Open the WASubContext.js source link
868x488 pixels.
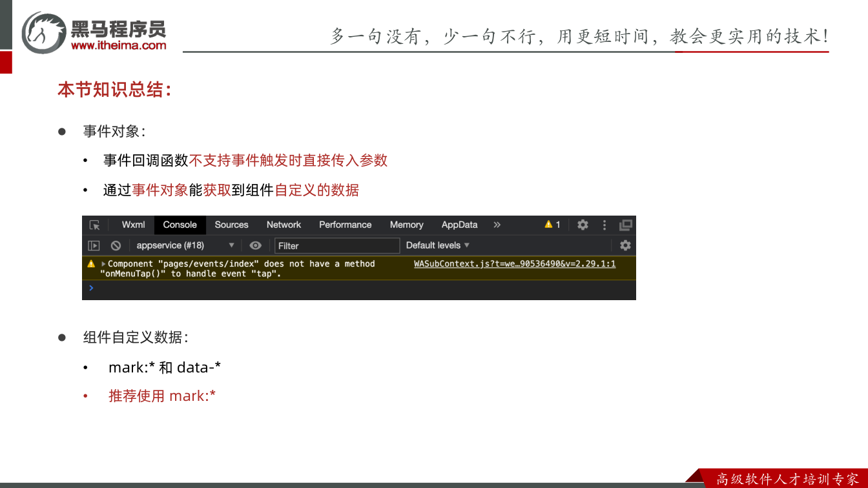point(515,264)
